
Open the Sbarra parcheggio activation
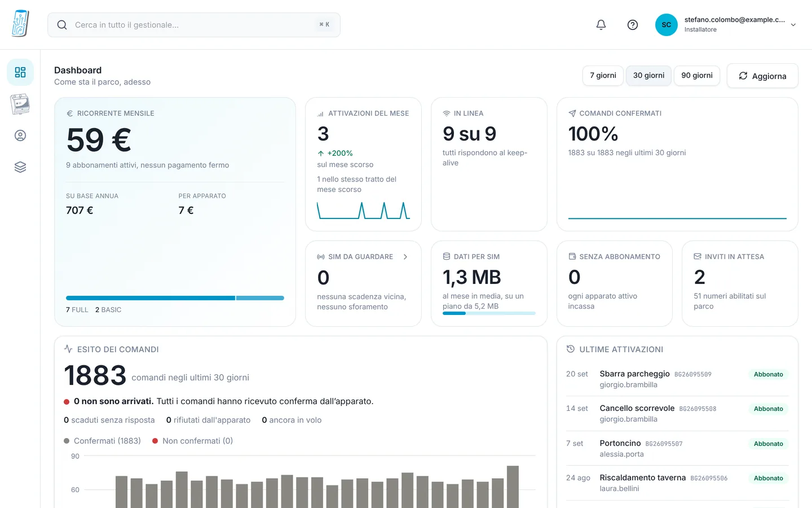click(677, 379)
